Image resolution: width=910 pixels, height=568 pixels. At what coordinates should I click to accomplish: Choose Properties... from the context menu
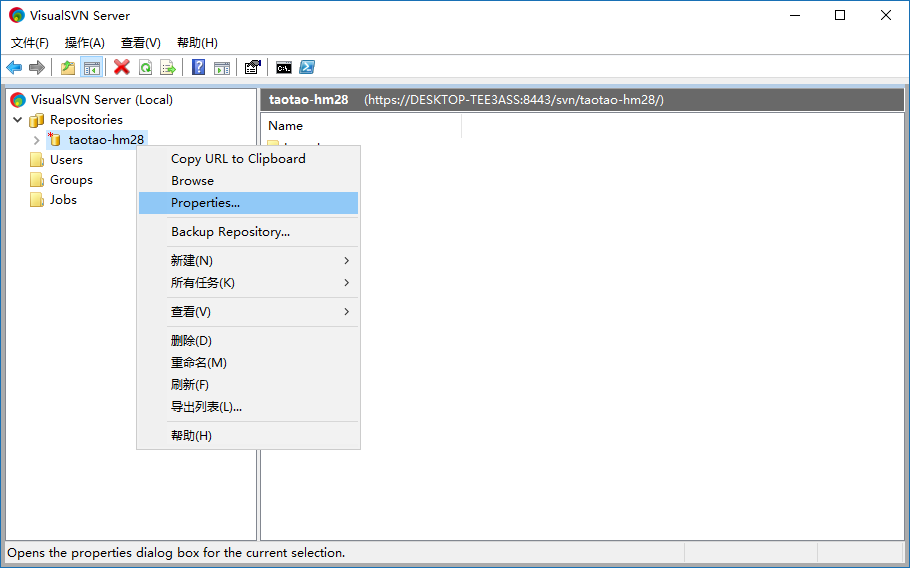coord(248,202)
